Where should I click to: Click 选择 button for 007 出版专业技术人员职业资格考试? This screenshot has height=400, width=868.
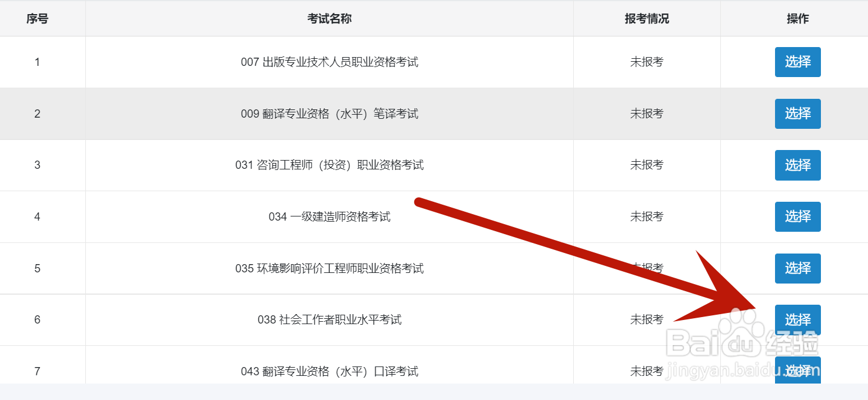tap(797, 62)
